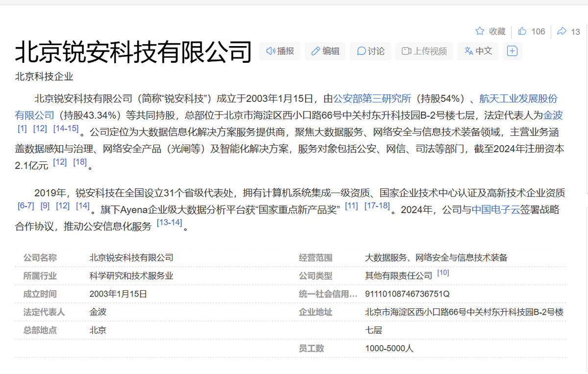Click the table value 2003年1月15日
Image resolution: width=588 pixels, height=374 pixels.
[118, 294]
